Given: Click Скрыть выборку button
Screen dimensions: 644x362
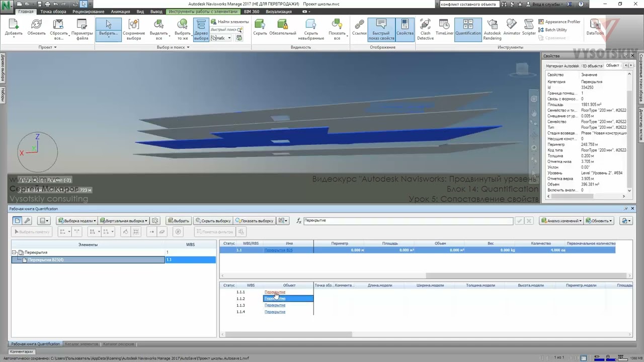Looking at the screenshot, I should click(x=213, y=221).
